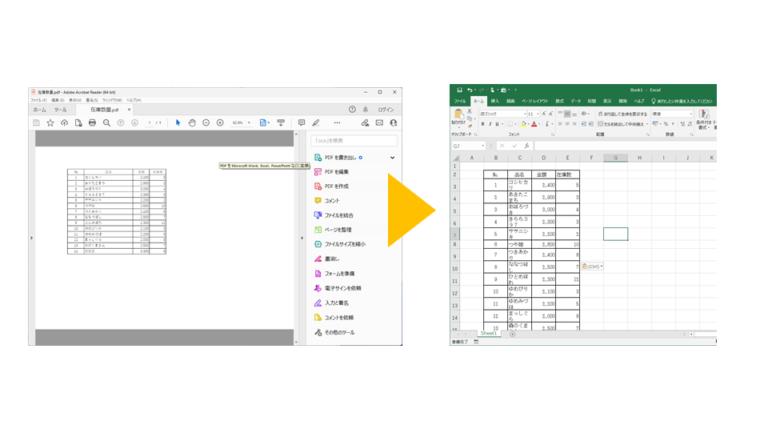Click the zoom in plus icon
The width and height of the screenshot is (768, 433).
[x=220, y=123]
